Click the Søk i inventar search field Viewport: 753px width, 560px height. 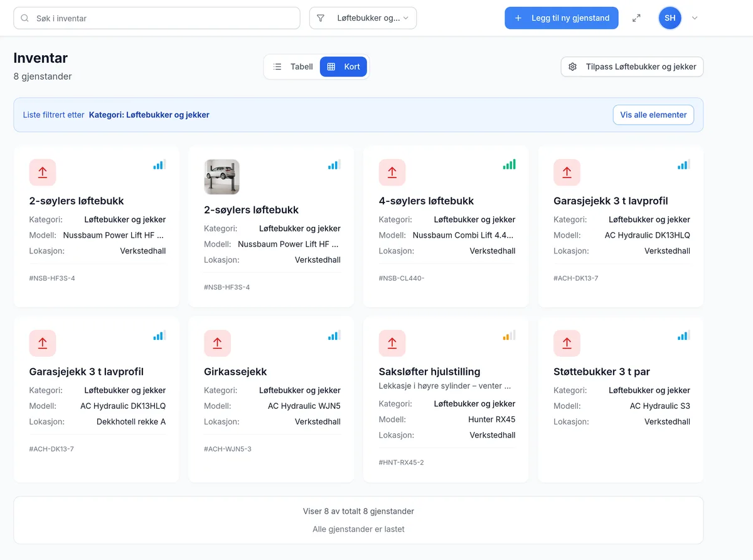pos(157,18)
